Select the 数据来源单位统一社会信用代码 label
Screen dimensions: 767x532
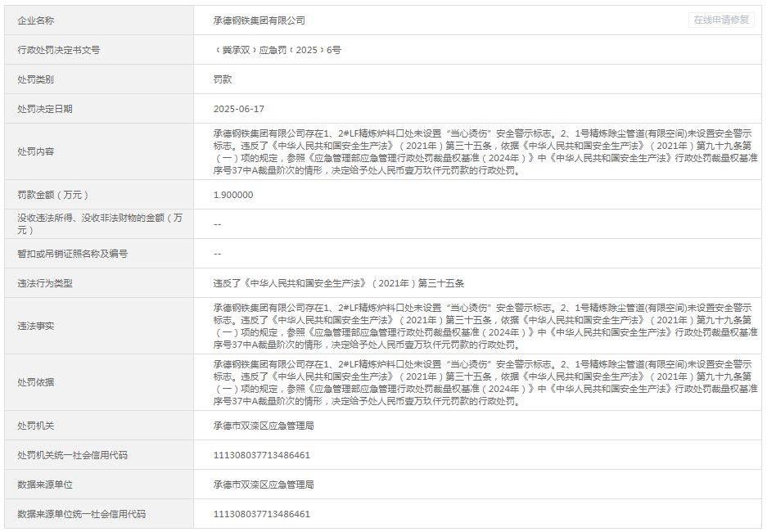click(x=82, y=514)
